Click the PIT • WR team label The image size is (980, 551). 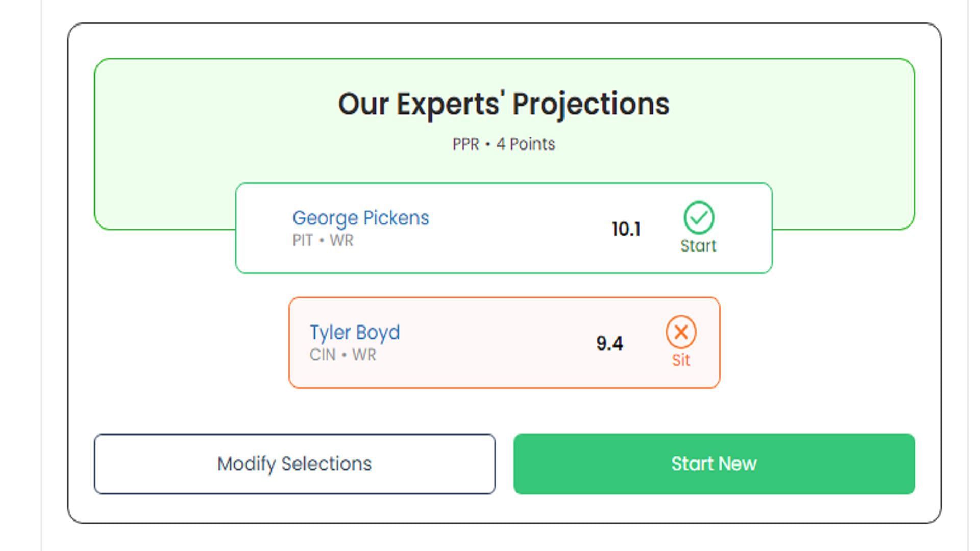[x=323, y=240]
